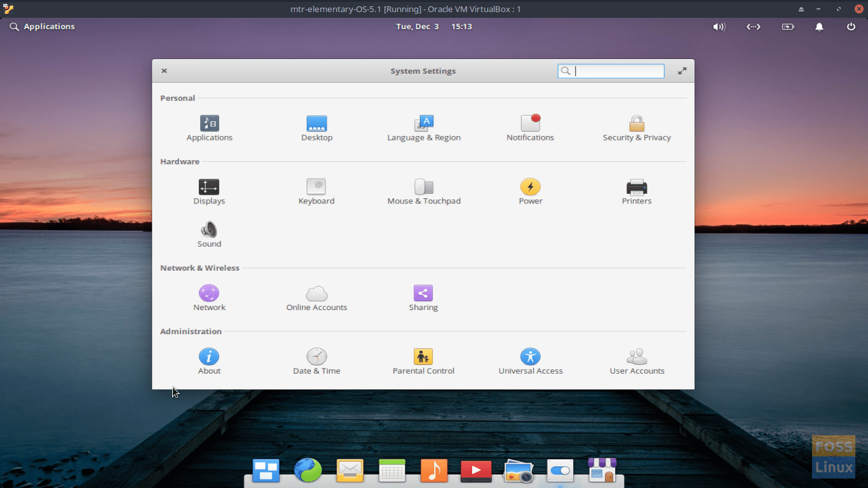Viewport: 868px width, 488px height.
Task: Open Security & Privacy settings
Action: (x=637, y=124)
